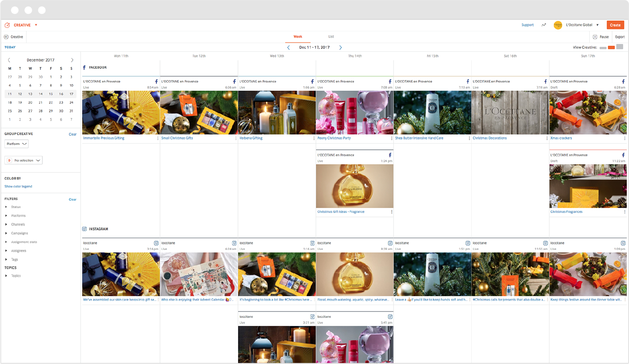Viewport: 629px width, 364px height.
Task: Click Instagram icon on the Thursday 5:41 pm post
Action: [x=390, y=317]
